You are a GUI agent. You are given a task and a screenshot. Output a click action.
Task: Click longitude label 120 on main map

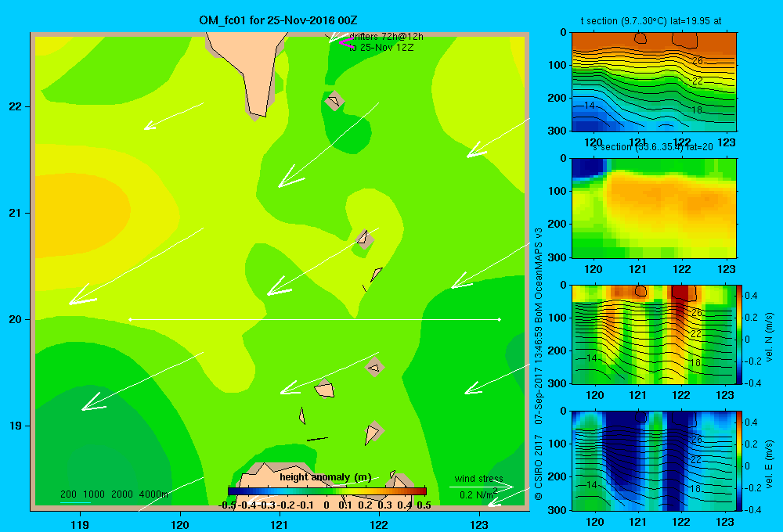pos(180,525)
